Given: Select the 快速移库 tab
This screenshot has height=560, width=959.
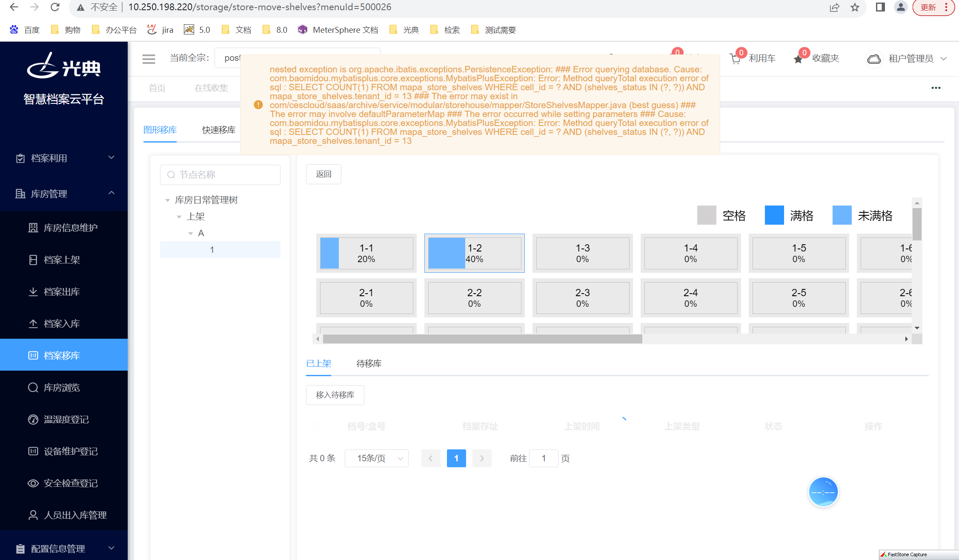Looking at the screenshot, I should (x=219, y=130).
